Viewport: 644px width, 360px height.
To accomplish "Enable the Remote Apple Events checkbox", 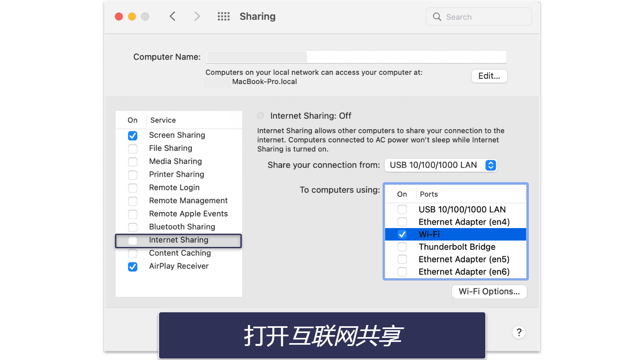I will point(133,214).
